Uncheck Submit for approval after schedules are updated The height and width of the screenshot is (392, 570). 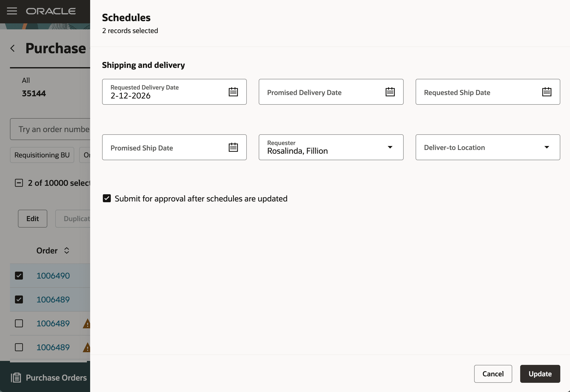[x=107, y=198]
